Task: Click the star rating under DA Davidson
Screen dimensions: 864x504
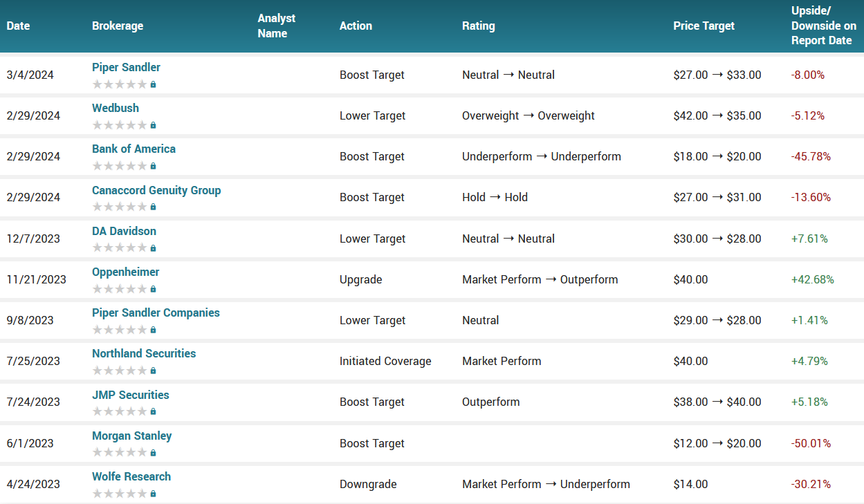Action: (120, 248)
